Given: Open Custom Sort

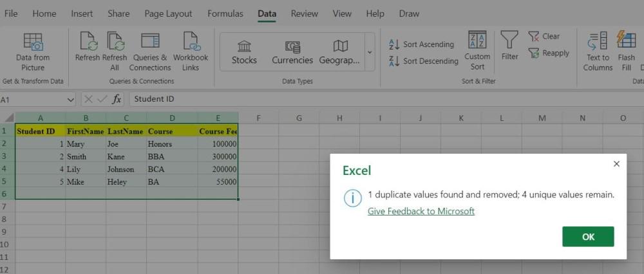Looking at the screenshot, I should click(x=477, y=51).
